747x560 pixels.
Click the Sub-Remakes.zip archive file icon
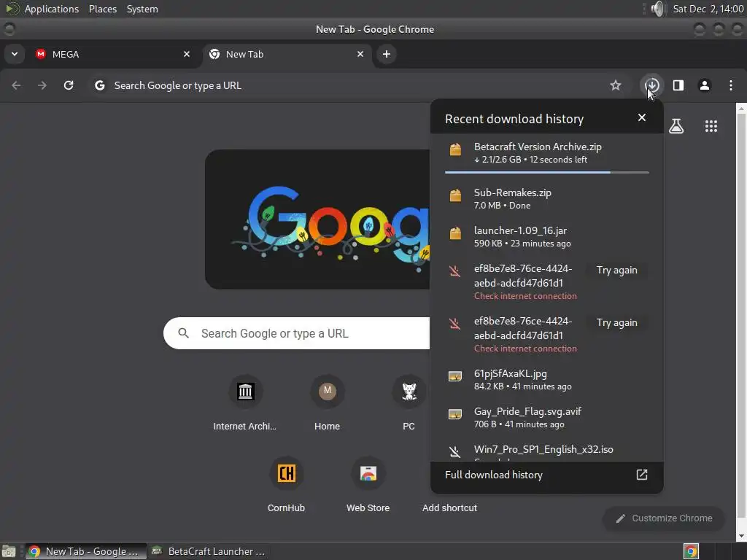(x=455, y=195)
